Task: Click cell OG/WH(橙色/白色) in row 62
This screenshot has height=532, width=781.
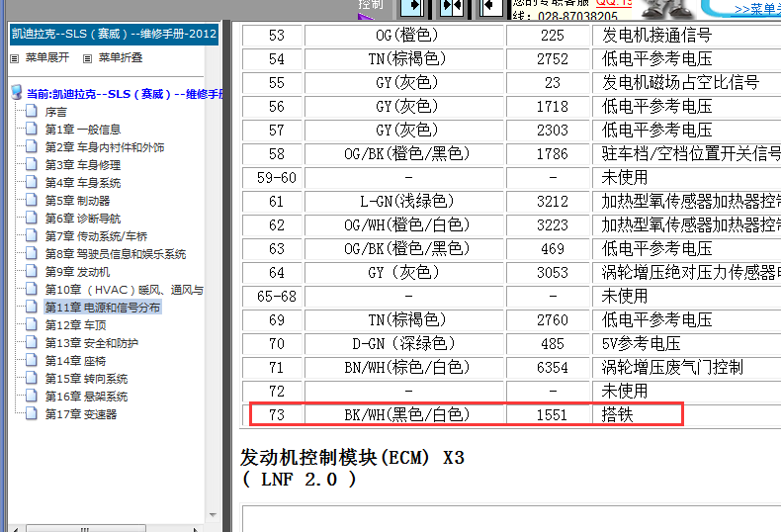Action: (x=406, y=225)
